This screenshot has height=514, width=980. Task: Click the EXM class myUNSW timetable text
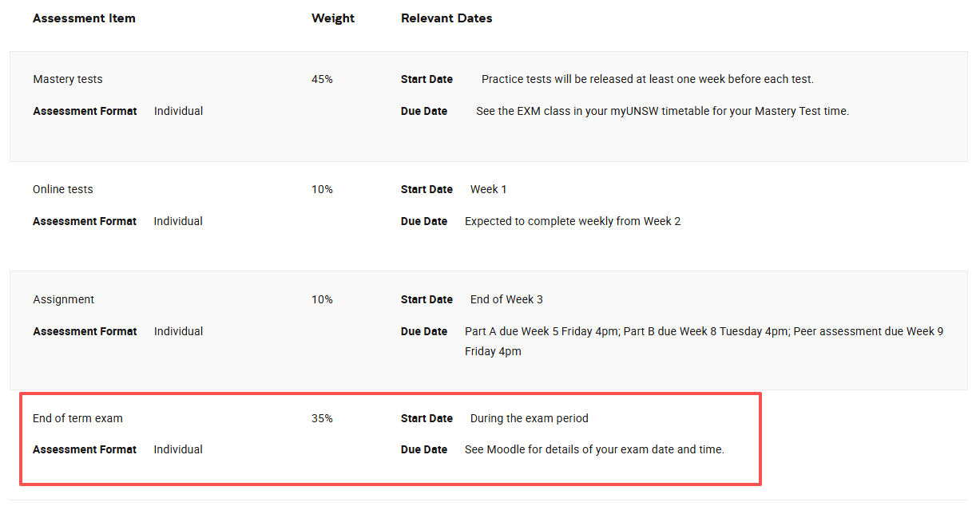coord(662,111)
